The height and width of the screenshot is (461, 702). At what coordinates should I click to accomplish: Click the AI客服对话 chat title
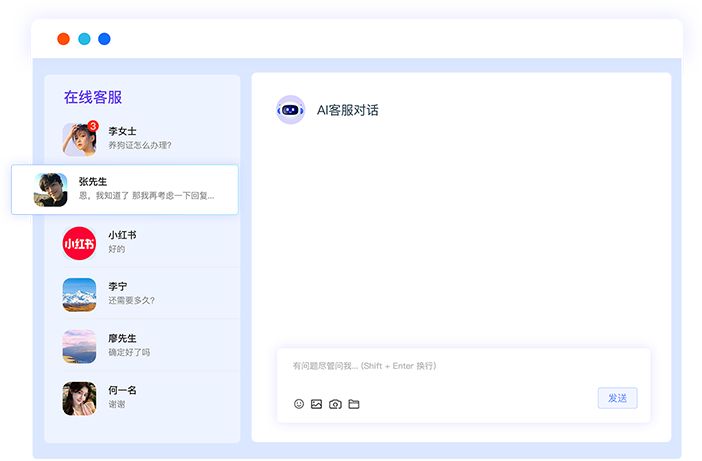[348, 110]
